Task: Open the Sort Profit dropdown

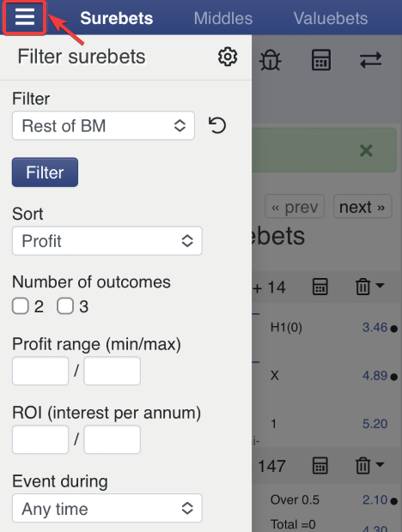Action: pyautogui.click(x=107, y=241)
